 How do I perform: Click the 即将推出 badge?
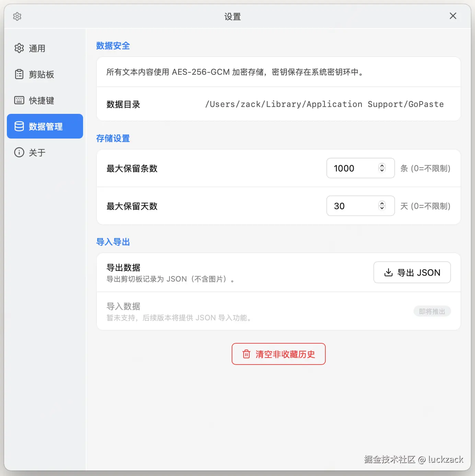tap(432, 311)
